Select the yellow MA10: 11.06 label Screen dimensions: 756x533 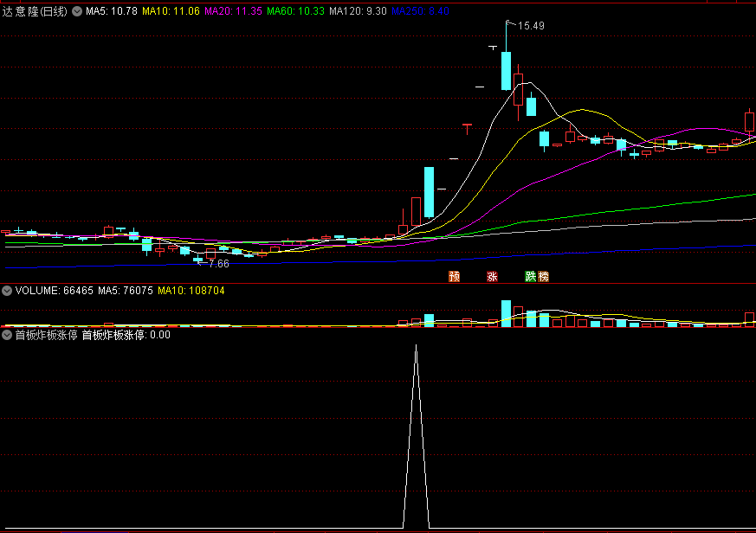click(x=171, y=11)
